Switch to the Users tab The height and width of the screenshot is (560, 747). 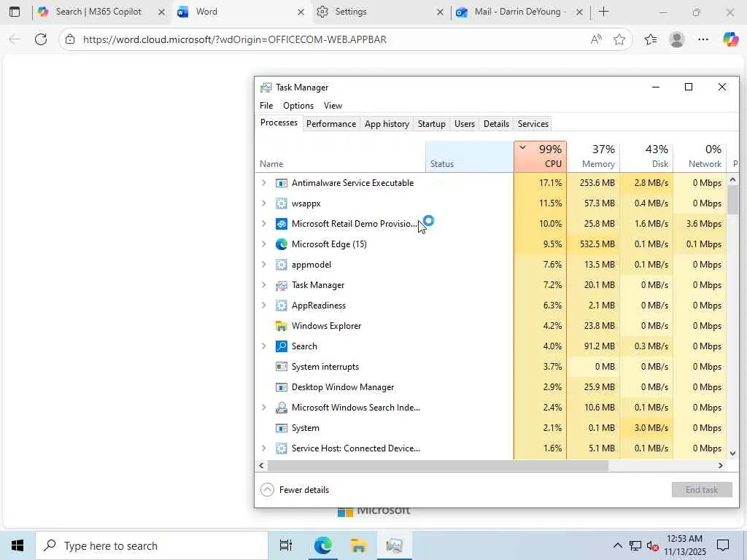click(x=465, y=124)
